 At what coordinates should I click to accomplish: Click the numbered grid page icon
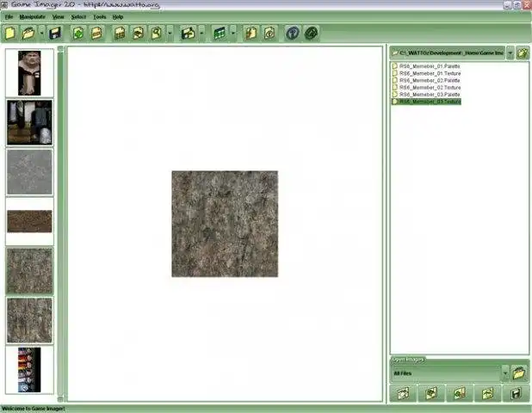point(120,33)
